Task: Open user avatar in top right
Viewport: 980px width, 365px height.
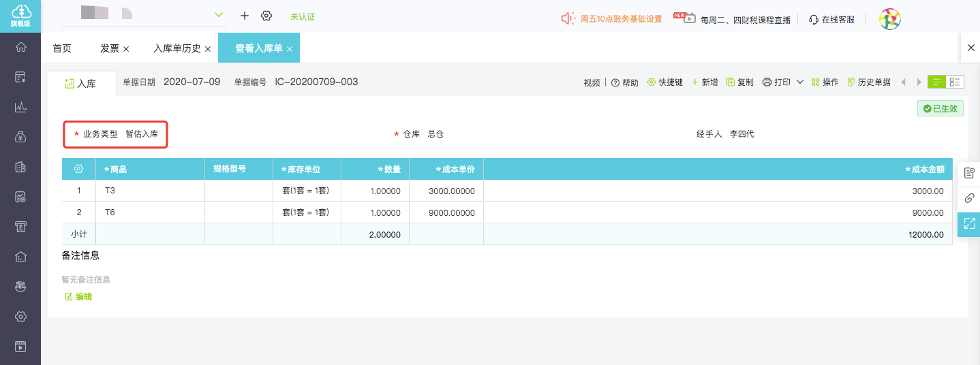Action: [x=889, y=19]
